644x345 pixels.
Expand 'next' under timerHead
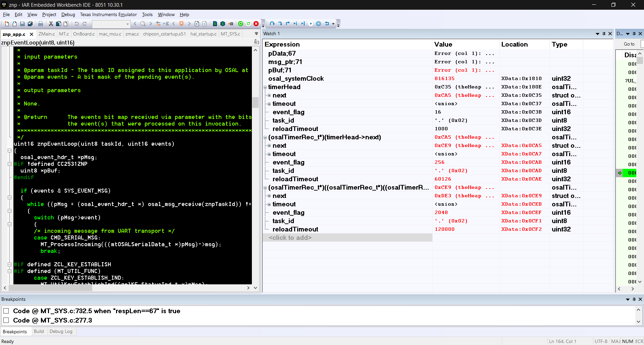coord(269,95)
